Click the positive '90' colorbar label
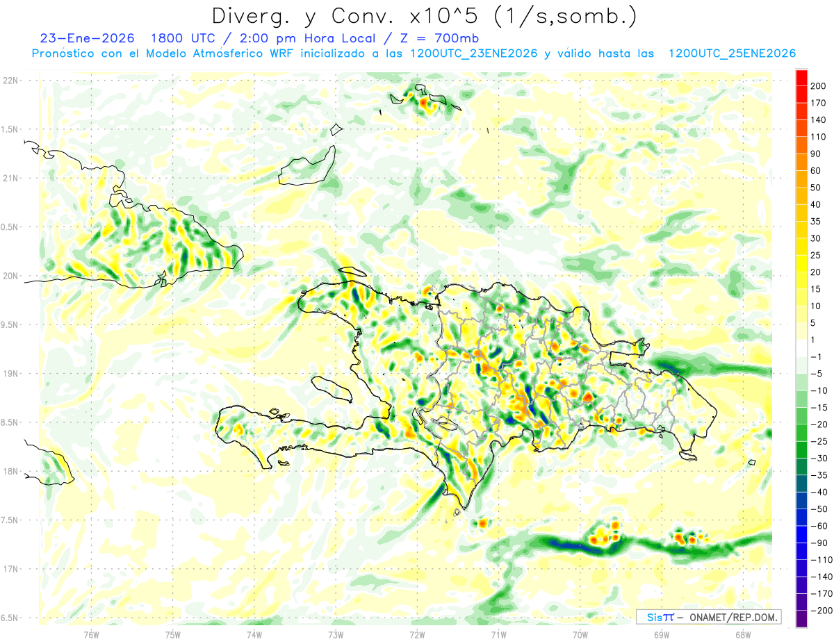 pos(816,154)
